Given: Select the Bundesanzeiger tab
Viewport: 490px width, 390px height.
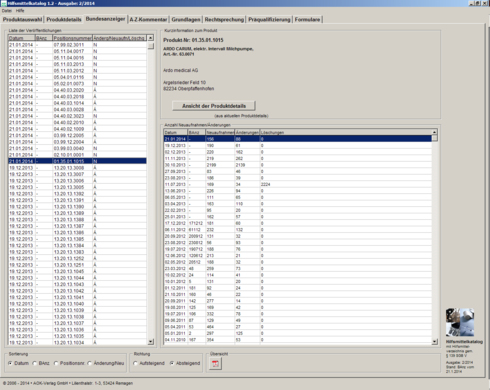Looking at the screenshot, I should pyautogui.click(x=105, y=19).
